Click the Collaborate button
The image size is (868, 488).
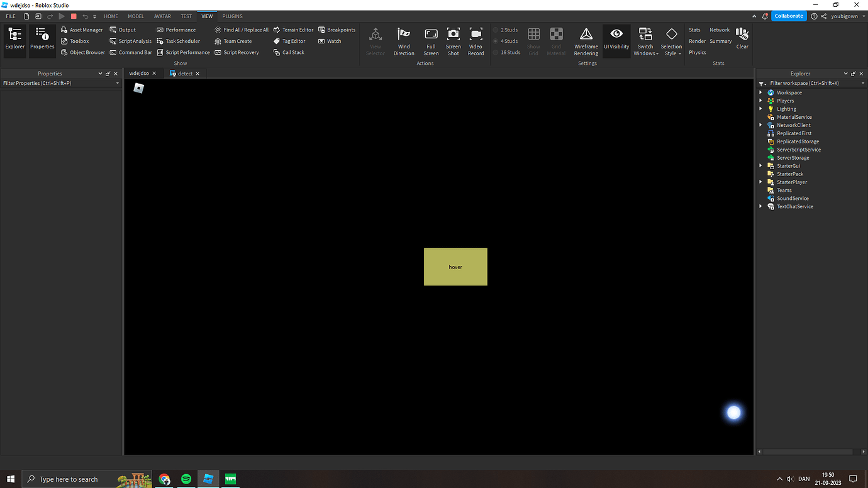[x=788, y=16]
